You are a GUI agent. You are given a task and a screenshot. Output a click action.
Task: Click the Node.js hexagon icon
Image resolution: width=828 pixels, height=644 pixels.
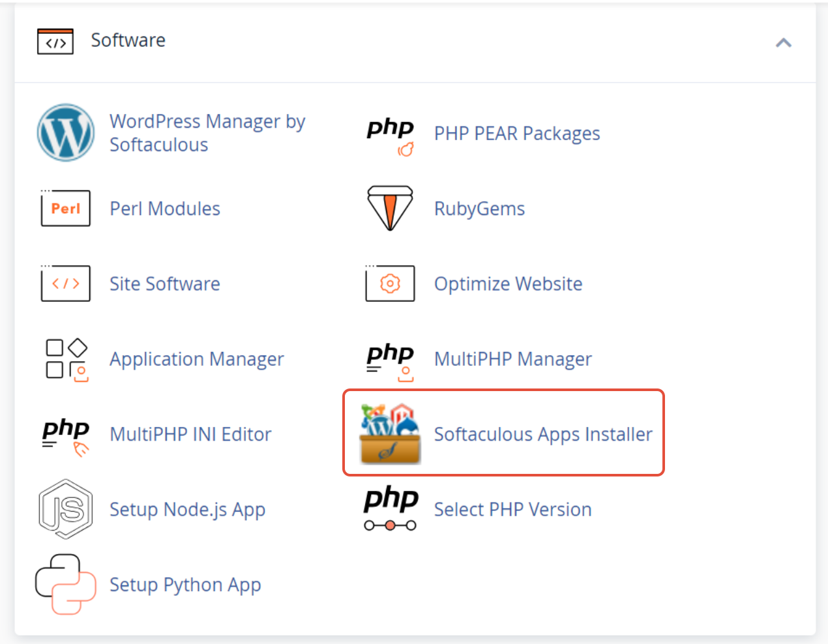tap(65, 509)
